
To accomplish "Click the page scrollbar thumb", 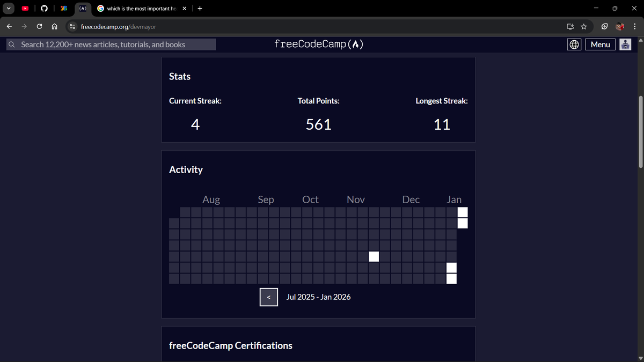I will 640,132.
